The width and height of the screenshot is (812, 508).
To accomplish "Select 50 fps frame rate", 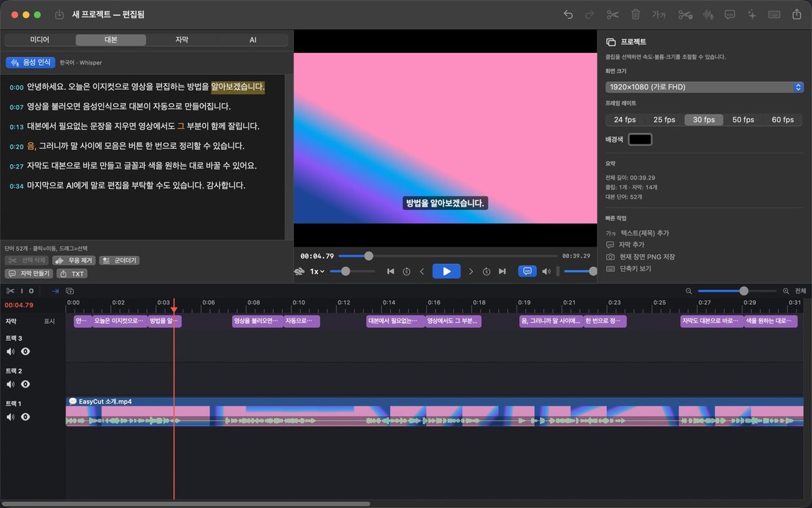I will pos(744,120).
